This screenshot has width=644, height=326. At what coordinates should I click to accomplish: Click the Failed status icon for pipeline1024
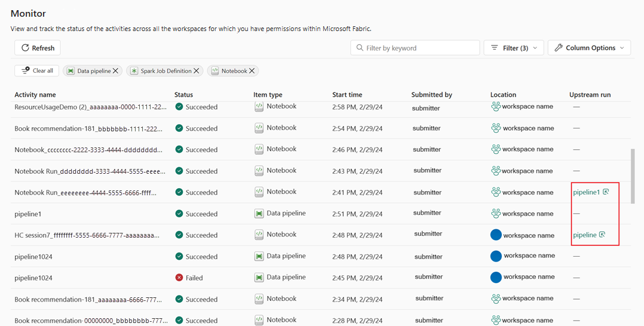point(179,278)
